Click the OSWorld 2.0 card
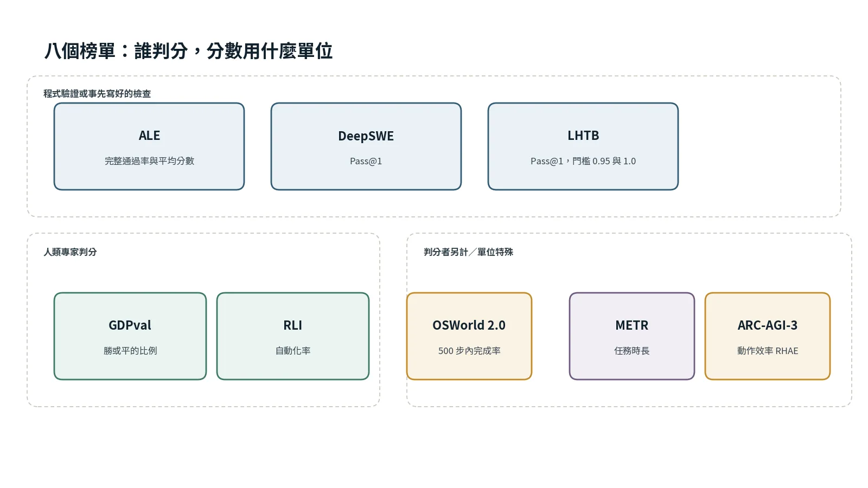Viewport: 868px width, 488px height. tap(469, 336)
